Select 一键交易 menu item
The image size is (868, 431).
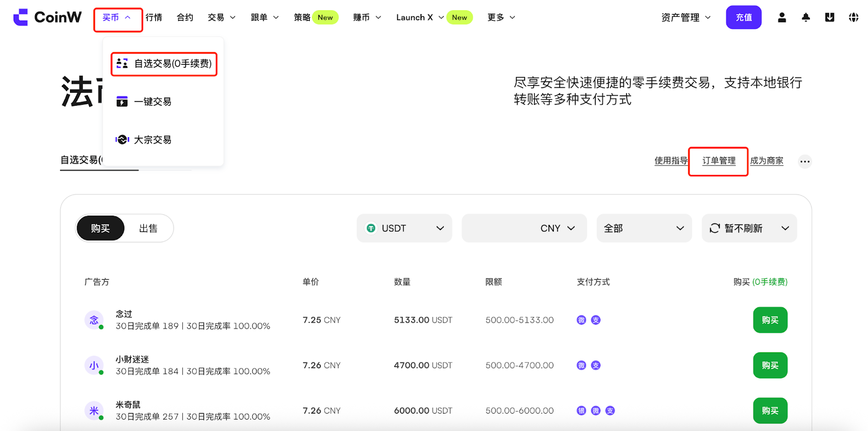tap(163, 101)
